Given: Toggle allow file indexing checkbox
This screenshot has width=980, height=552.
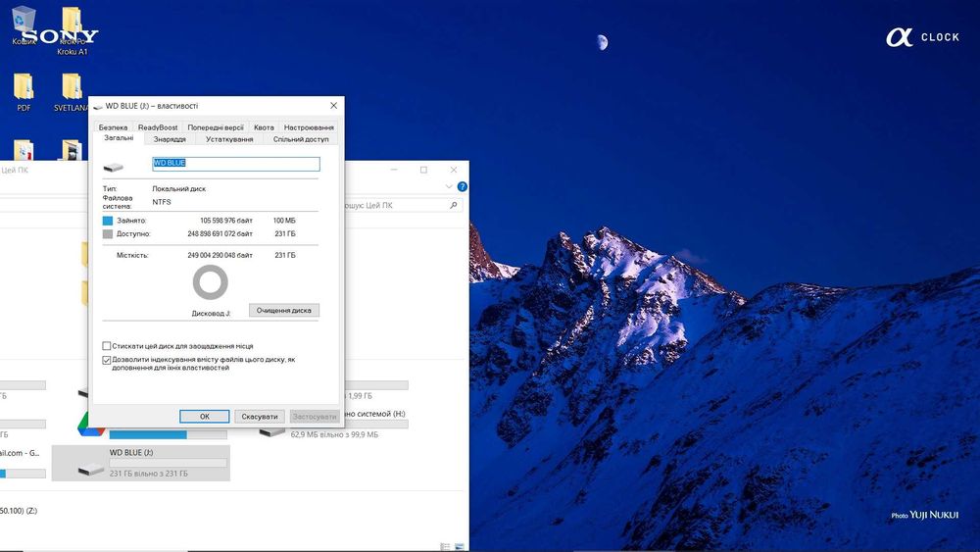Looking at the screenshot, I should 106,360.
